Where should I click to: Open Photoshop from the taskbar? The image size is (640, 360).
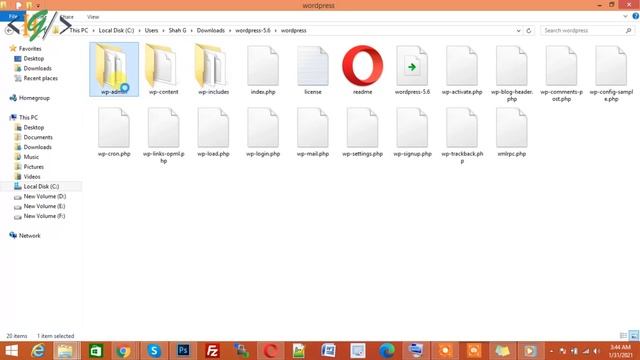183,351
